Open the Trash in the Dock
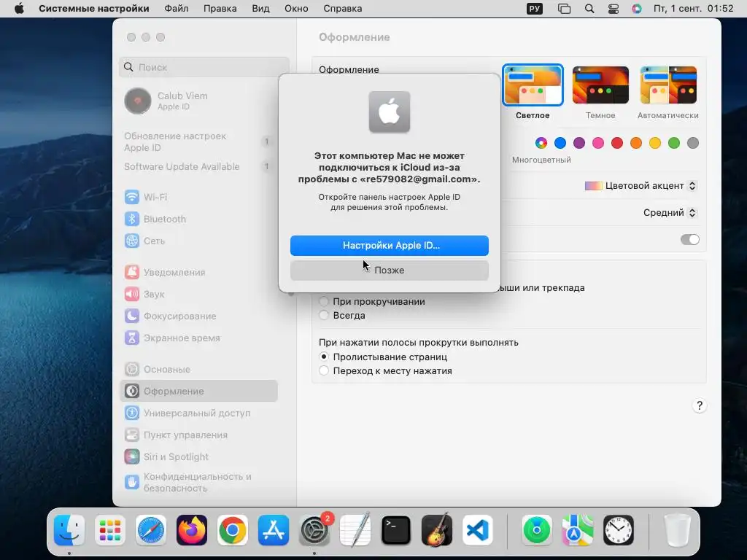Viewport: 747px width, 560px height. (677, 530)
